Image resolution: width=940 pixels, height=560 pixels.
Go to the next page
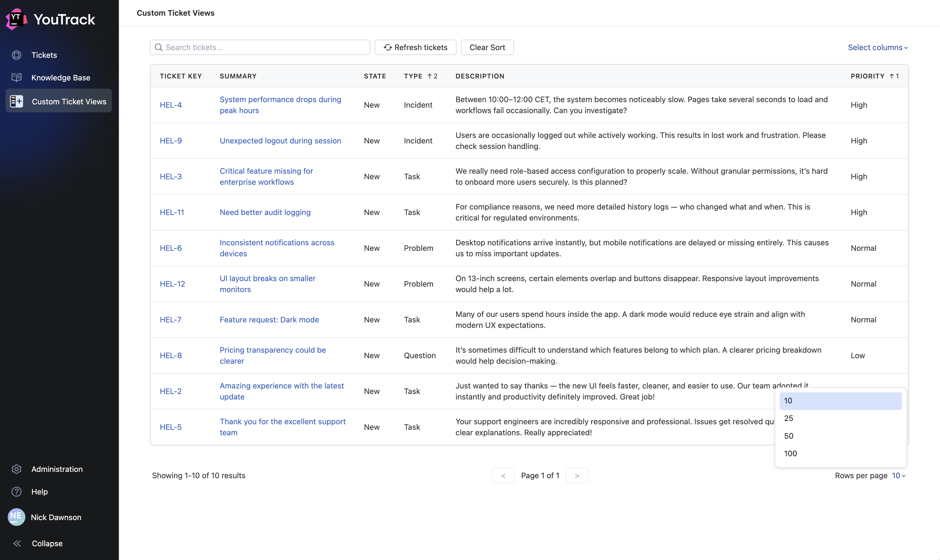pos(577,475)
